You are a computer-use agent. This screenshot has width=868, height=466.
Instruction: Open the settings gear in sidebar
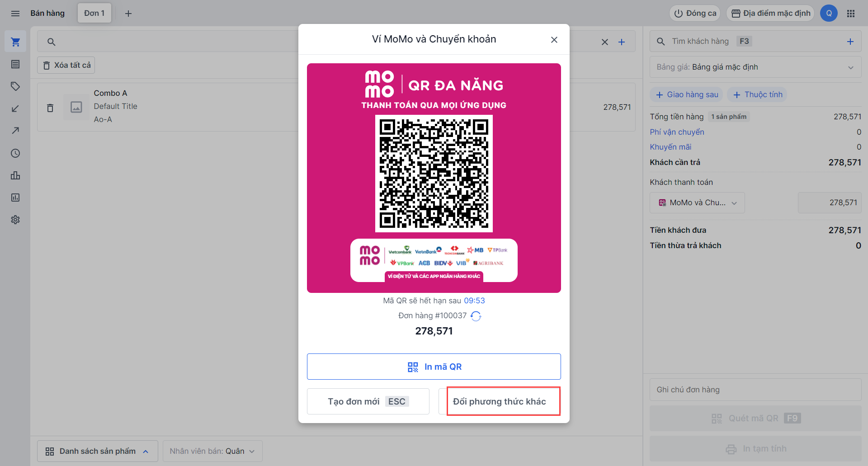[15, 220]
